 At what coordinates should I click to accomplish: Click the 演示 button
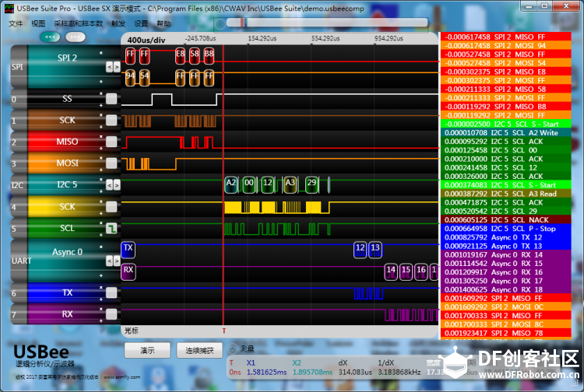pyautogui.click(x=147, y=350)
